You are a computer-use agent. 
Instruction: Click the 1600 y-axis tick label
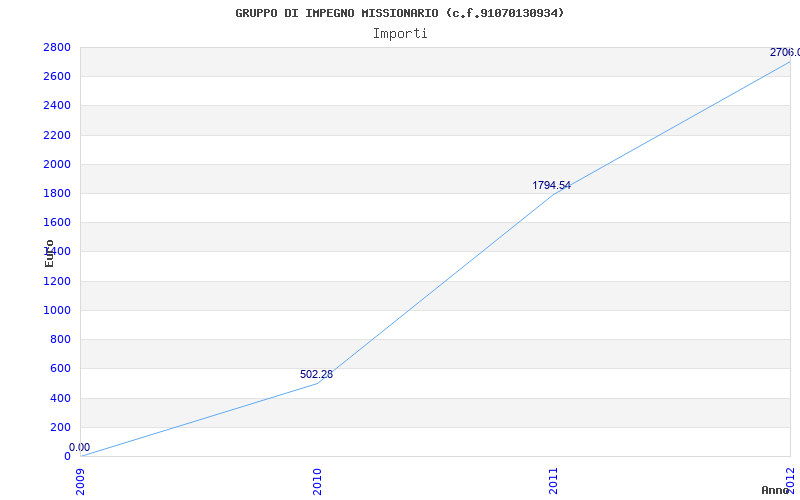57,222
